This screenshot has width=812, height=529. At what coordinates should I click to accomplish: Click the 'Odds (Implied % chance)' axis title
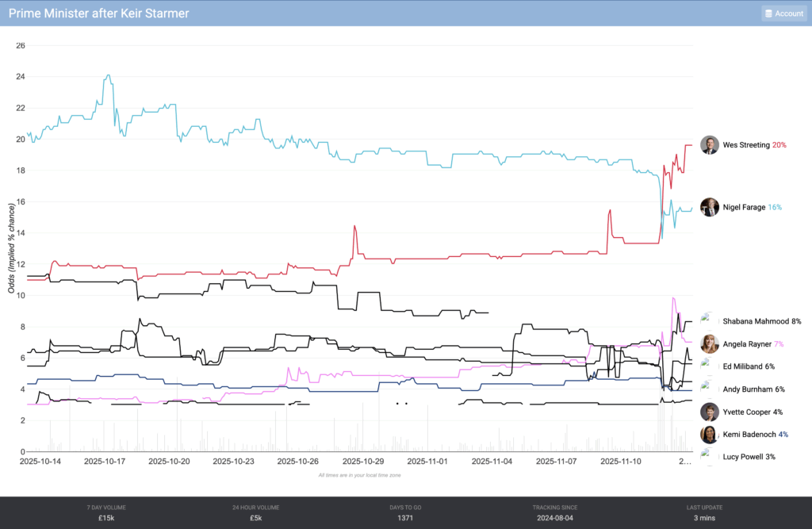coord(12,248)
